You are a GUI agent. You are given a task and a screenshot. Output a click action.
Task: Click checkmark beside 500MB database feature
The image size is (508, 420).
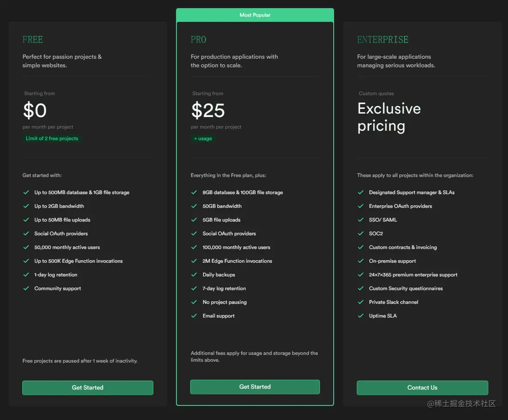pyautogui.click(x=26, y=192)
